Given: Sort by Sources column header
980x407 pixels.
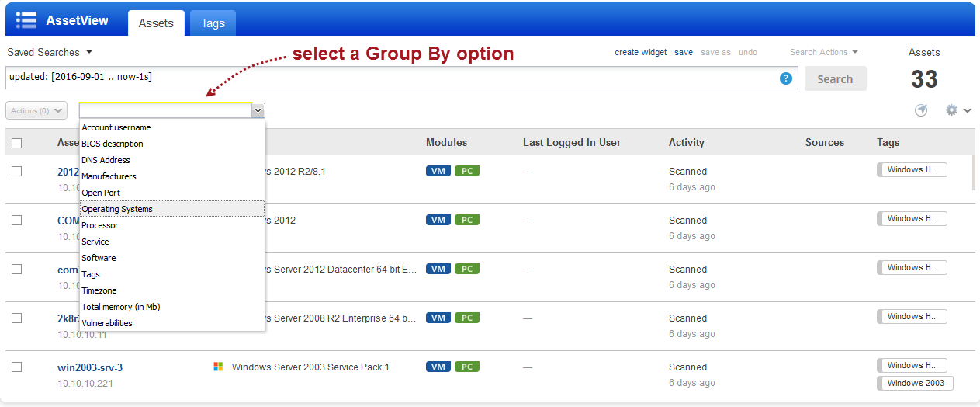Looking at the screenshot, I should click(x=825, y=142).
